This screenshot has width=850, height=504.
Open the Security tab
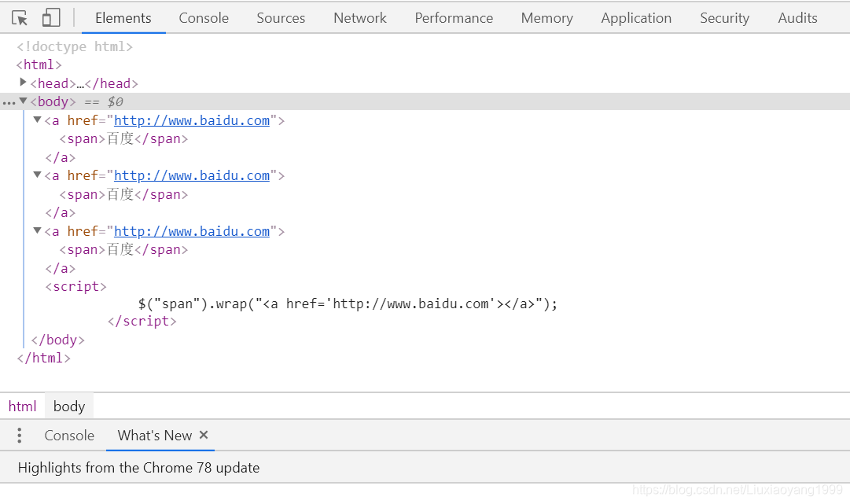(x=724, y=18)
